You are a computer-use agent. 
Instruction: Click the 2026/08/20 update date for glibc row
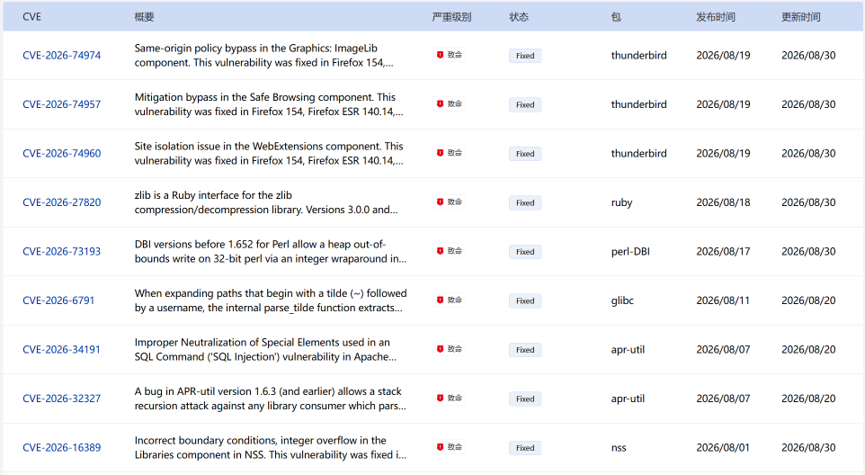click(x=808, y=301)
